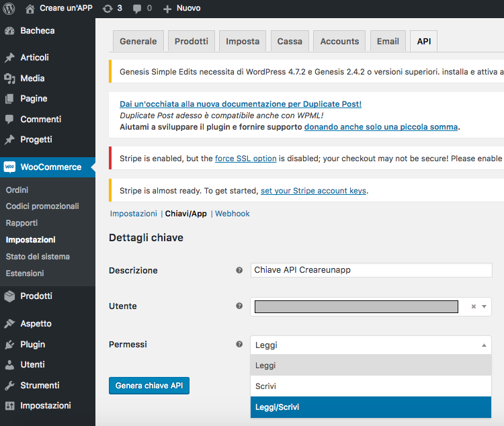Image resolution: width=504 pixels, height=426 pixels.
Task: Collapse the Permessi dropdown showing Leggi
Action: pyautogui.click(x=482, y=345)
